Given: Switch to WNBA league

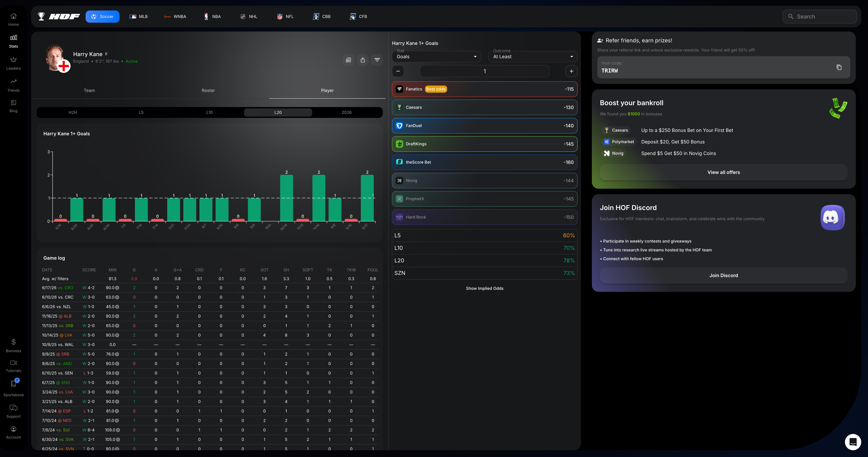Looking at the screenshot, I should pyautogui.click(x=175, y=17).
